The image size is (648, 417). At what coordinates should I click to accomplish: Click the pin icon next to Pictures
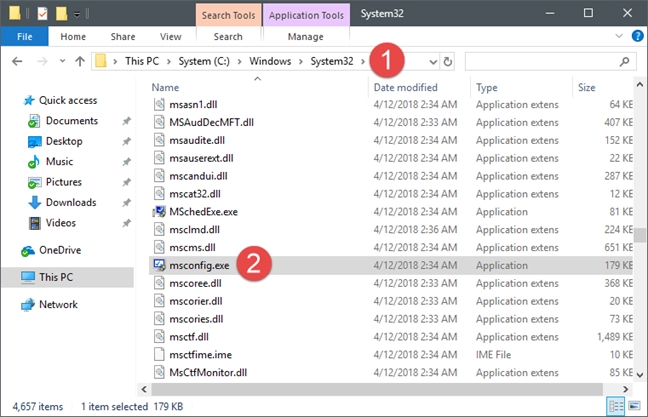pos(126,182)
